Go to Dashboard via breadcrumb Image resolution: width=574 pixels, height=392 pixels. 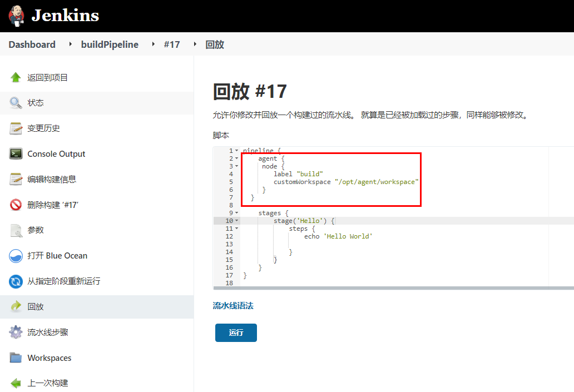click(32, 44)
